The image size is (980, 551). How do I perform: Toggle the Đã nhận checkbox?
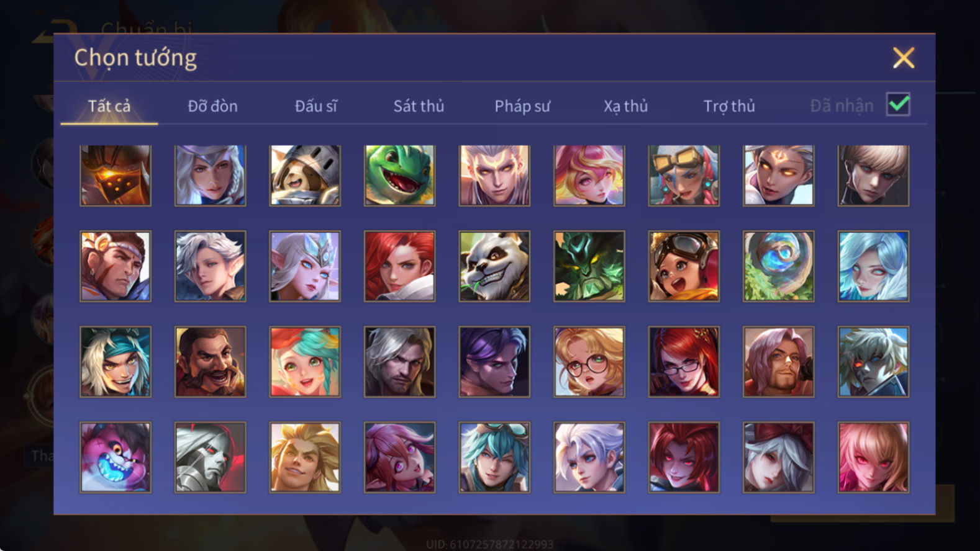click(x=898, y=104)
